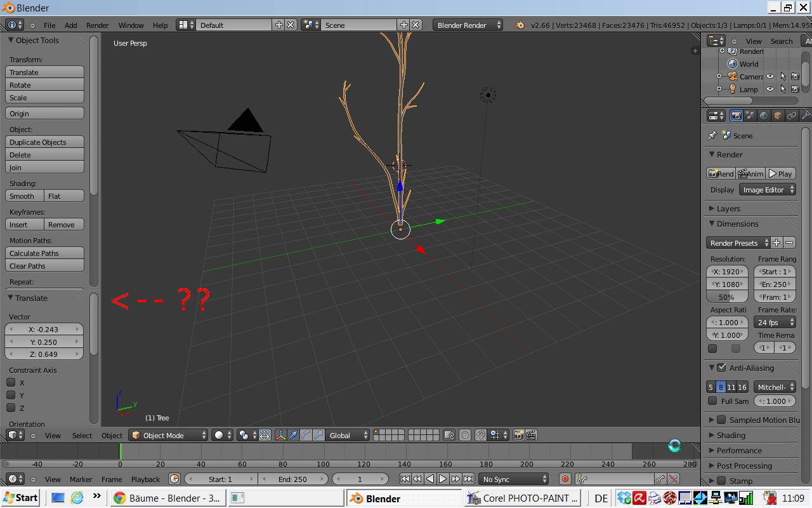Open the No Sync dropdown
Viewport: 812px width, 508px height.
514,479
